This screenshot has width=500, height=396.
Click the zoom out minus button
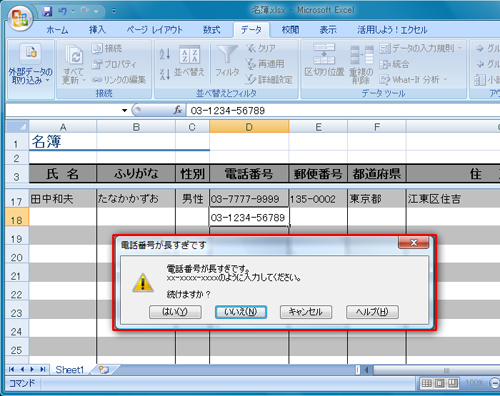pos(495,383)
